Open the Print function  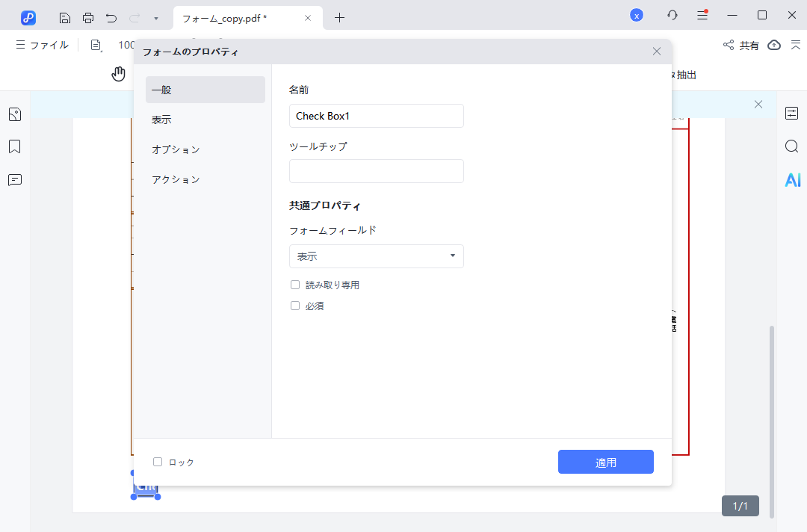tap(89, 15)
